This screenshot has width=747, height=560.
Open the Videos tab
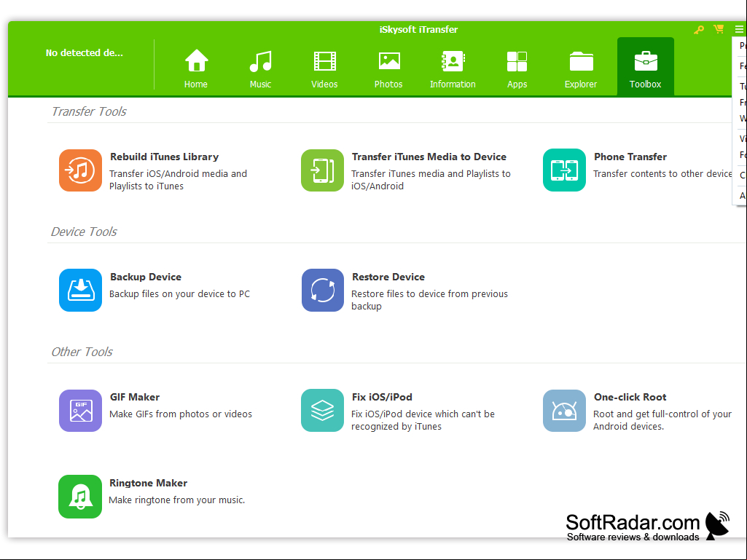coord(324,68)
